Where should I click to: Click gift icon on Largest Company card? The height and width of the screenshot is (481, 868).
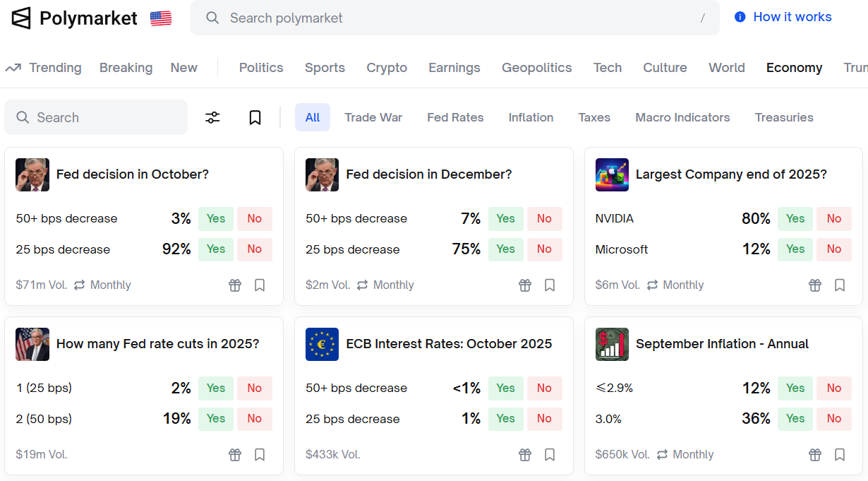[x=815, y=285]
